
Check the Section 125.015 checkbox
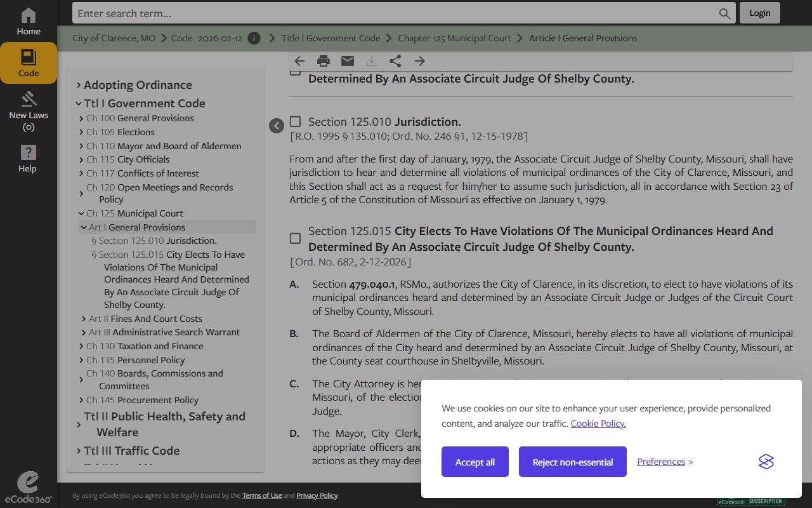[x=295, y=238]
